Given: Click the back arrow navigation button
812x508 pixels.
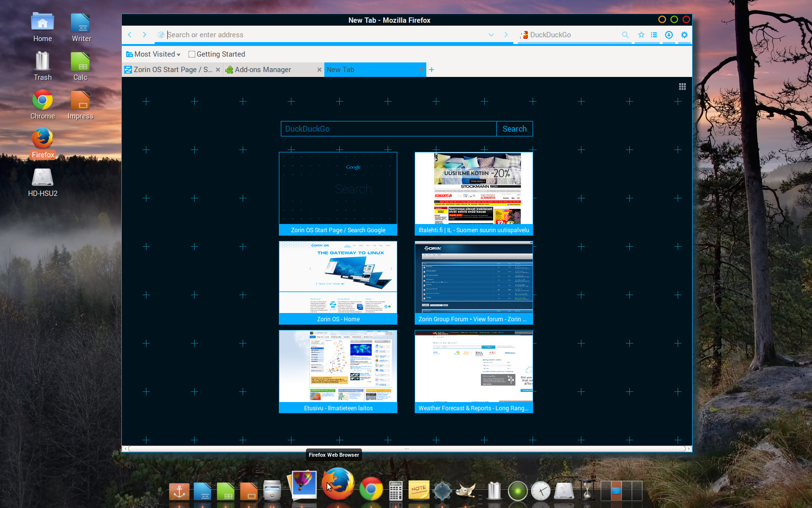Looking at the screenshot, I should [x=130, y=35].
